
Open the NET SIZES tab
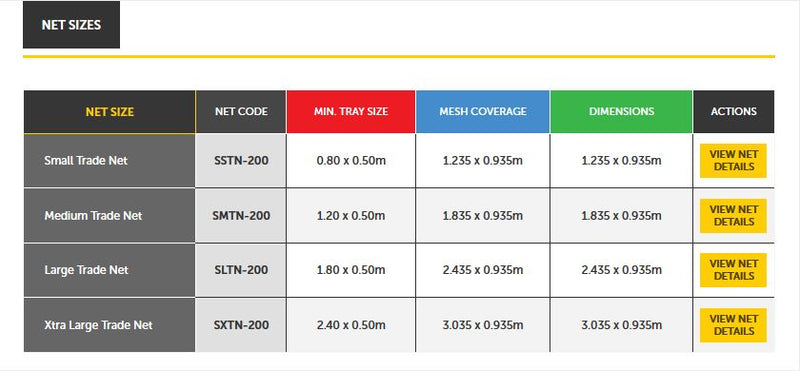(x=71, y=25)
